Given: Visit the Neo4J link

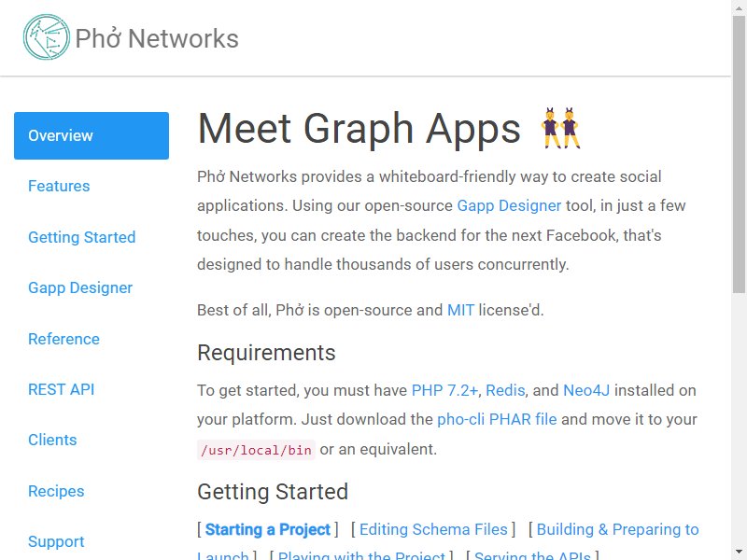Looking at the screenshot, I should (586, 390).
